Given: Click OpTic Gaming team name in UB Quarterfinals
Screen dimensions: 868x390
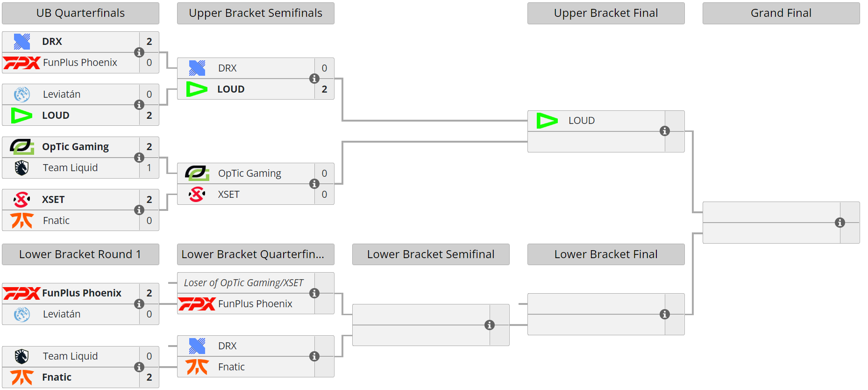Looking at the screenshot, I should pyautogui.click(x=75, y=147).
